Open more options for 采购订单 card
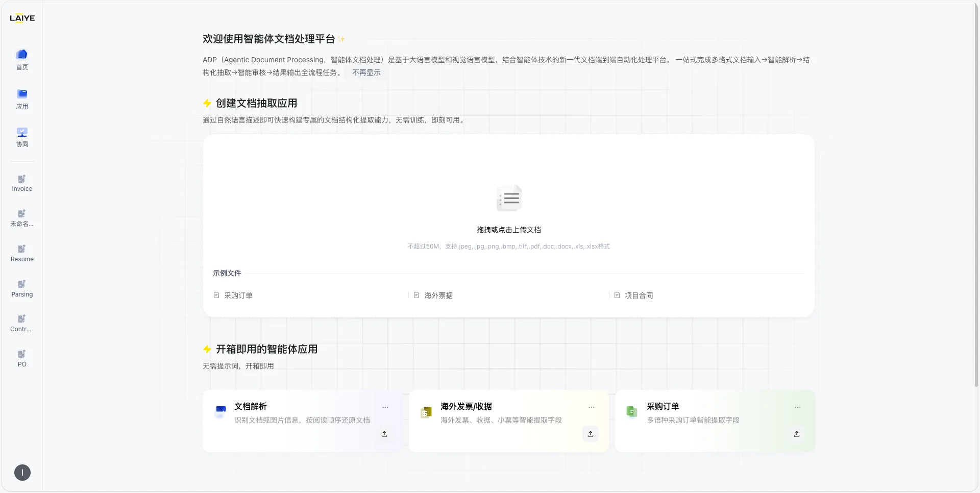This screenshot has height=493, width=980. click(x=798, y=407)
